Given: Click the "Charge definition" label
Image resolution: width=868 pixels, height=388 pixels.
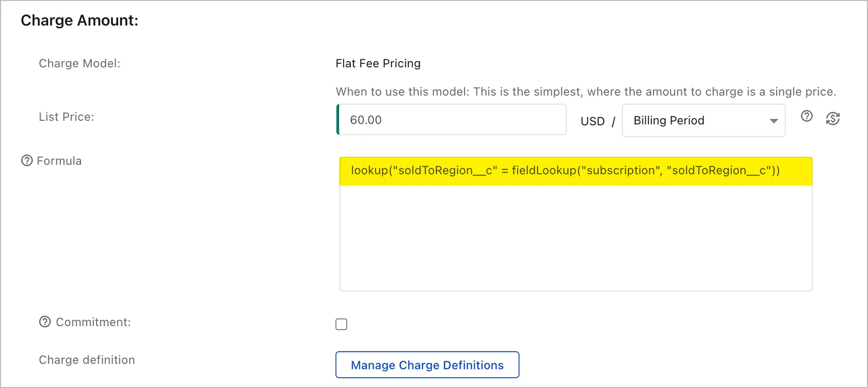Looking at the screenshot, I should (87, 360).
